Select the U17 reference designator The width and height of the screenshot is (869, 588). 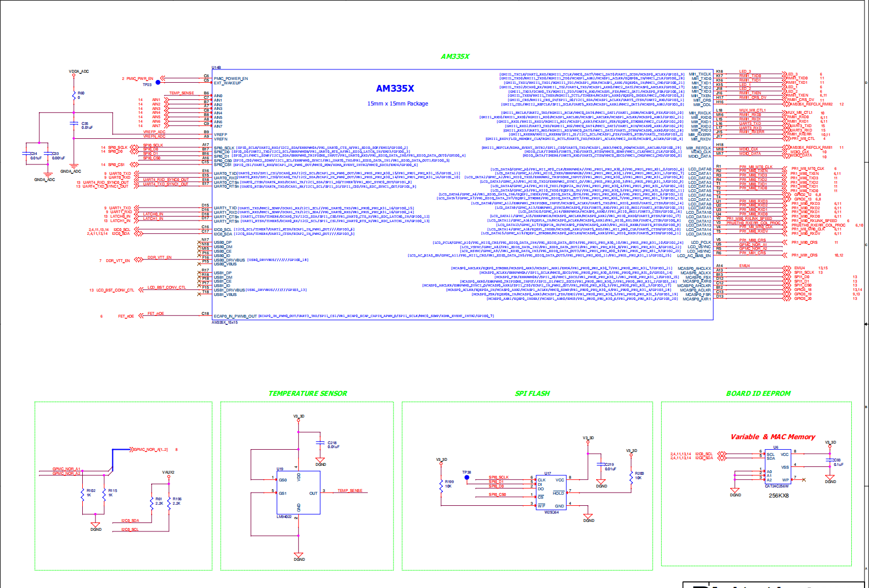[547, 474]
